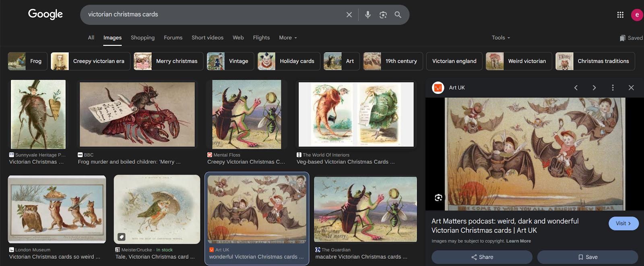Open 'Frog murder and boiled children' caption link
Viewport: 644px width, 266px height.
(x=129, y=162)
